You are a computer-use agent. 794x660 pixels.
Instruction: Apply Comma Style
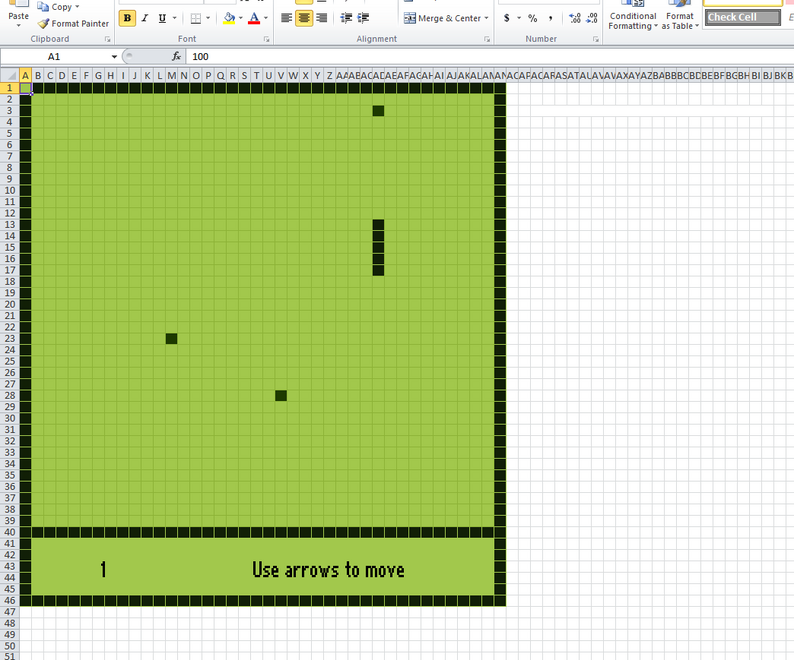coord(550,18)
